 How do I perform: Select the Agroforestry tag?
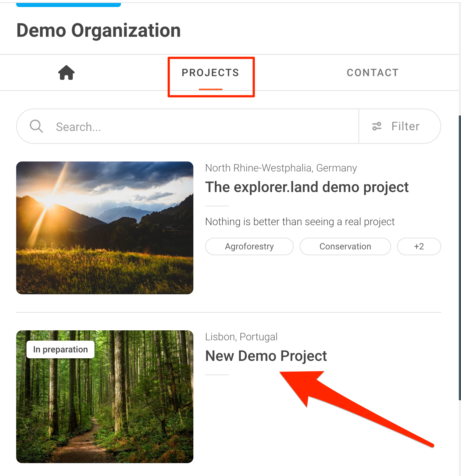[249, 246]
